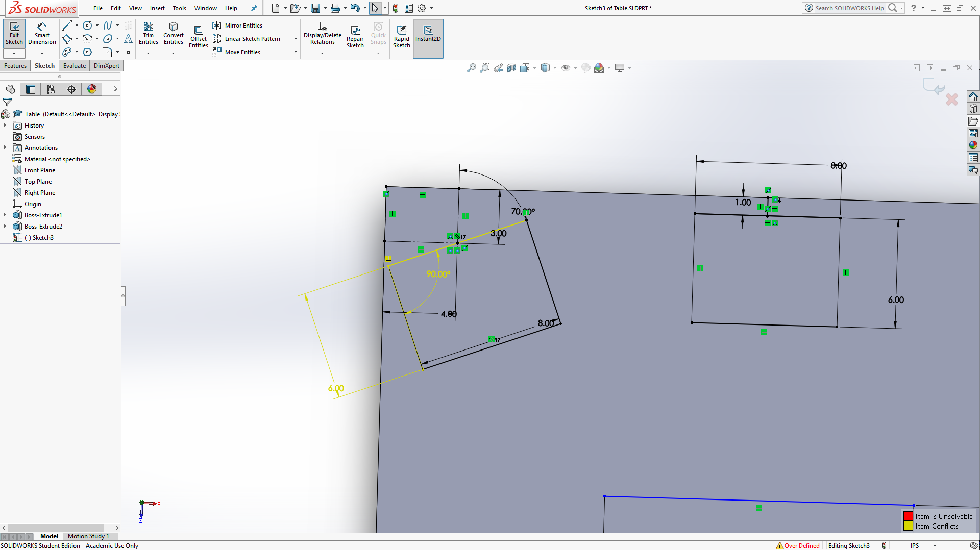Select the Polygon sketch tool
This screenshot has width=980, height=550.
click(88, 52)
